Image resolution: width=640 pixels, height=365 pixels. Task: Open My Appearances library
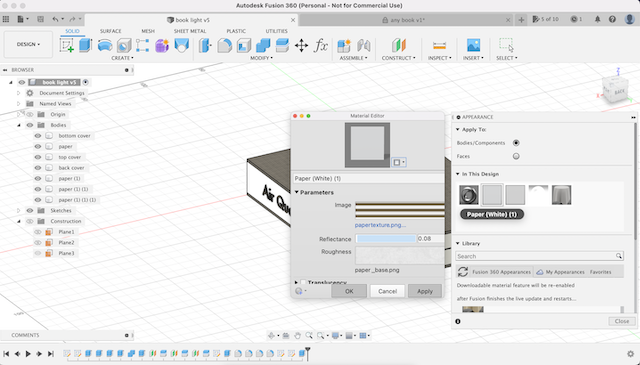coord(561,272)
